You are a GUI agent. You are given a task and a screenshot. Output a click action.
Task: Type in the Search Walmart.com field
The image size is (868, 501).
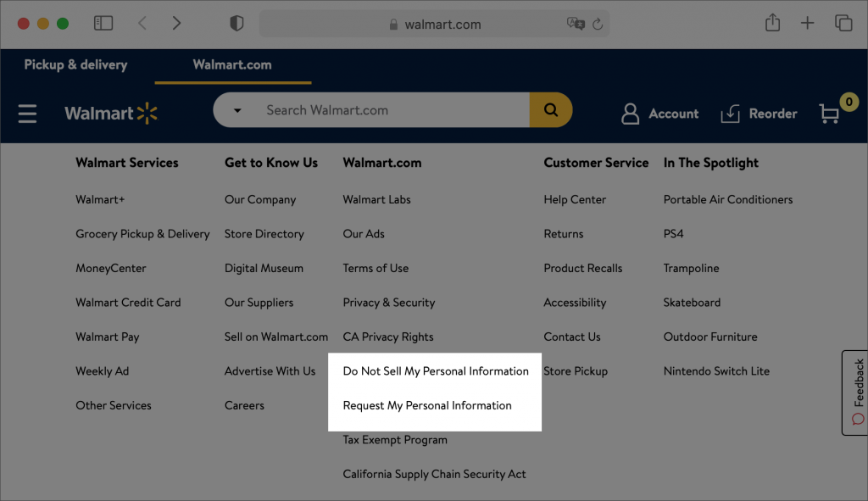coord(390,110)
